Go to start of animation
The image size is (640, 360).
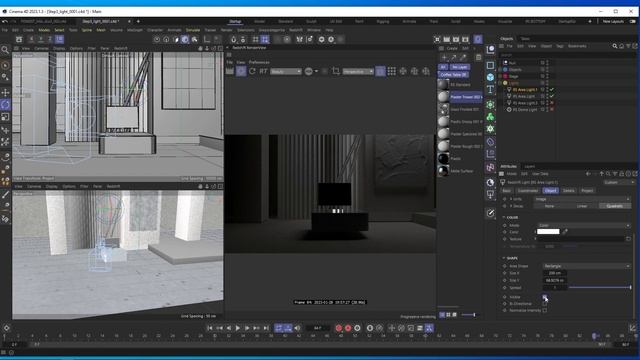[x=209, y=328]
